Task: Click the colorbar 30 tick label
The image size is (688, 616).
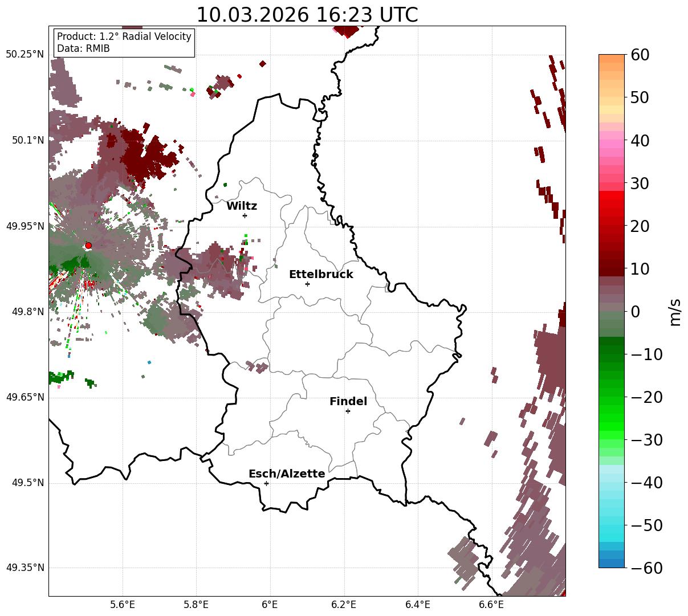Action: [639, 183]
